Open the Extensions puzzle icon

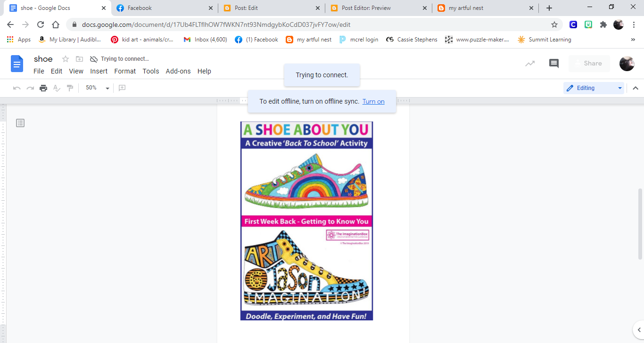pos(603,24)
